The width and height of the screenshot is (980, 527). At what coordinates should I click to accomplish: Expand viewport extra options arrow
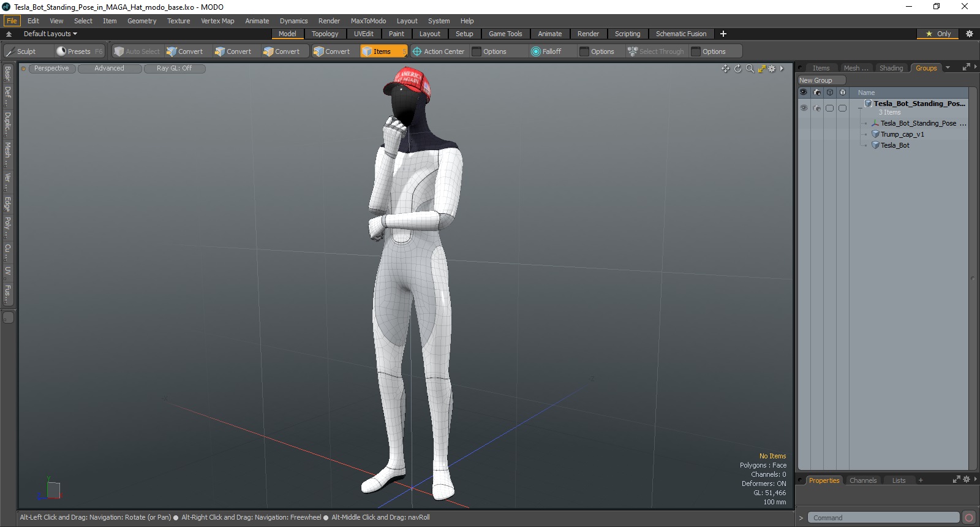(782, 69)
